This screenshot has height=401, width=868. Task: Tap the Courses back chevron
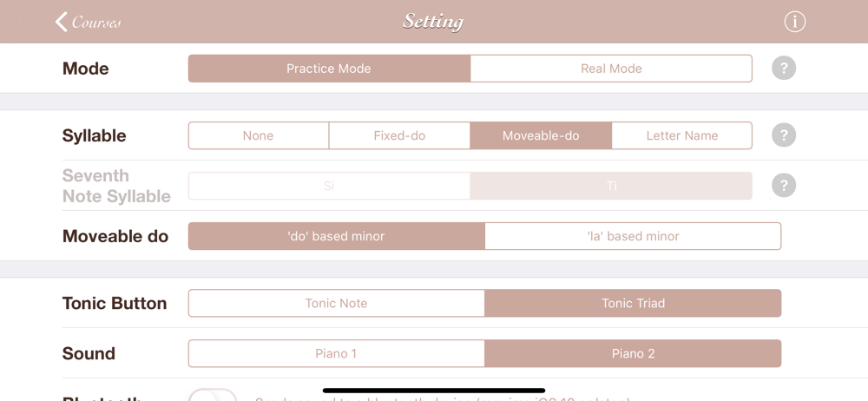pos(62,22)
